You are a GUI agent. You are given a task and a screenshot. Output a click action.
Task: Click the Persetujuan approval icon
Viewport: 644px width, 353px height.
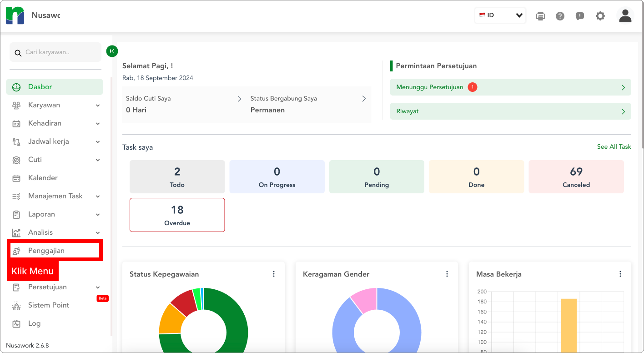pos(16,287)
